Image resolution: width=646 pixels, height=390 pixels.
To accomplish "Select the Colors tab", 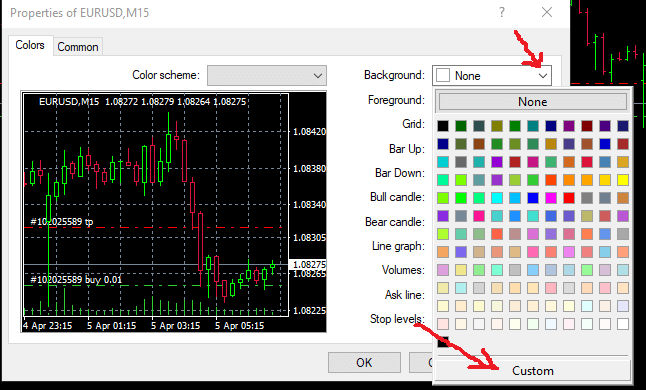I will click(30, 45).
